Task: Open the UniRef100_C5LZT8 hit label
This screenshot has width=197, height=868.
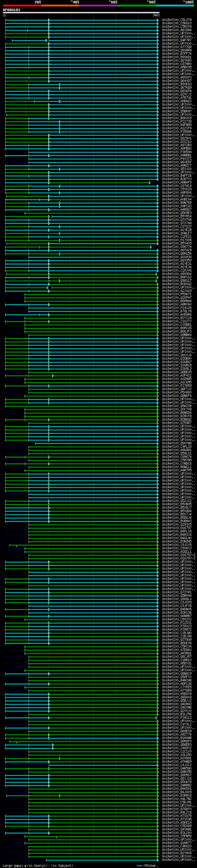Action: [176, 20]
